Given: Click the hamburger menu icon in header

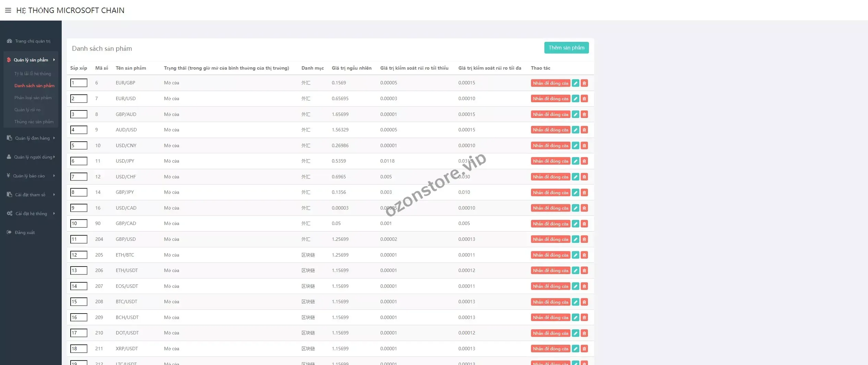Looking at the screenshot, I should (x=8, y=10).
